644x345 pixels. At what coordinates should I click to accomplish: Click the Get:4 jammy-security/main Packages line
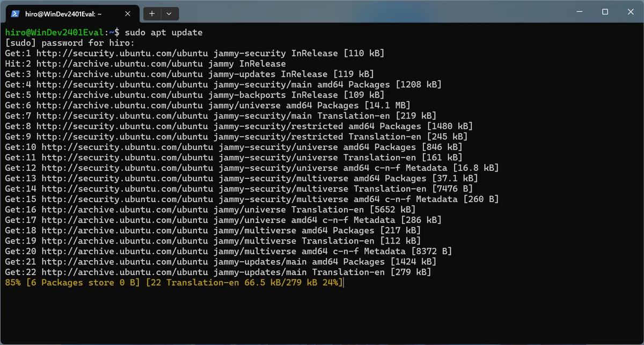(x=223, y=84)
